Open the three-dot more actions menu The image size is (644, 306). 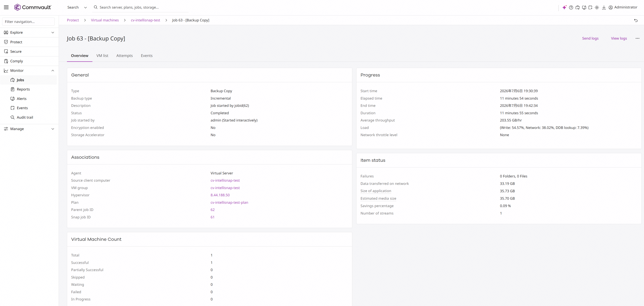pos(637,38)
